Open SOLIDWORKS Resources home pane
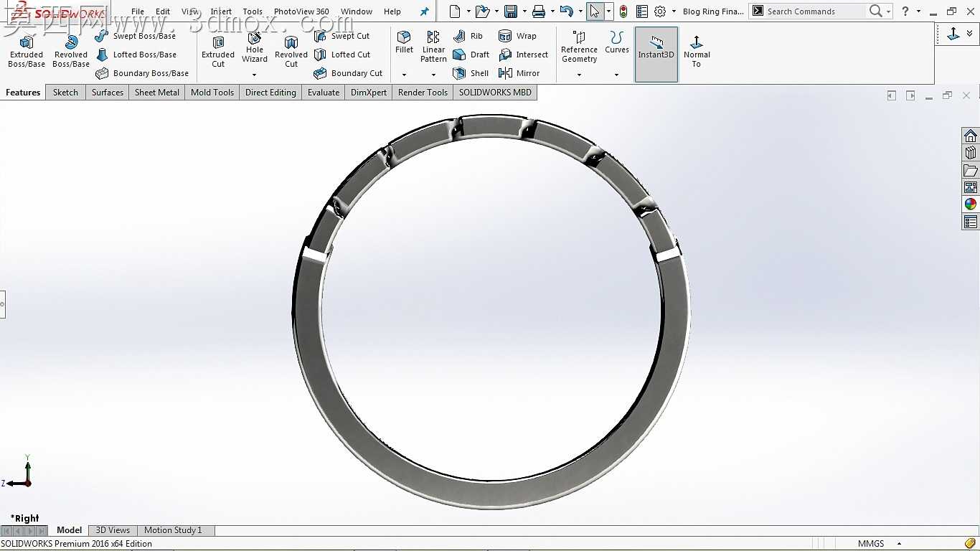Screen dimensions: 980x551 (971, 136)
